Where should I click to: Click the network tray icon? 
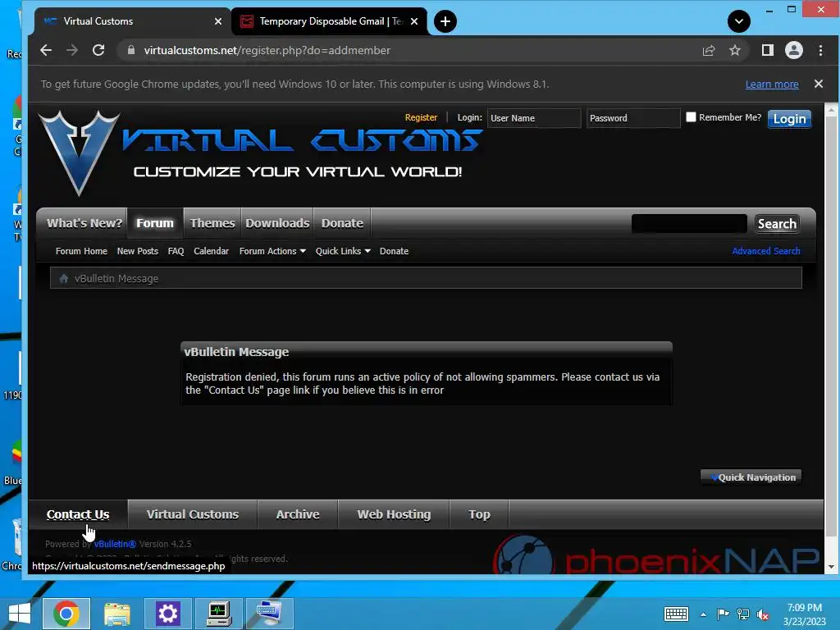point(743,614)
